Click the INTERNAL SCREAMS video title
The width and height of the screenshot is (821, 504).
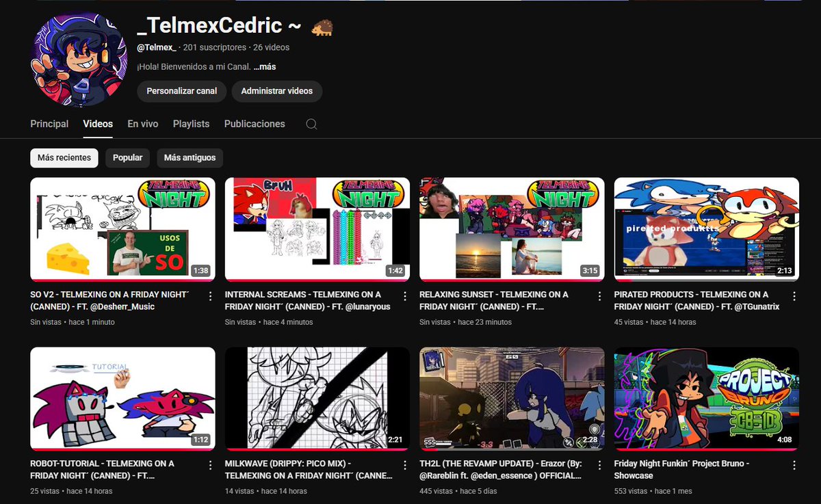(x=307, y=301)
